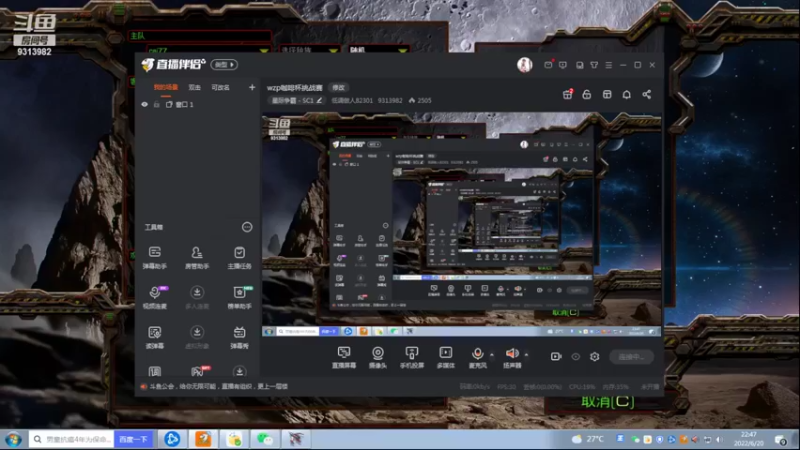Viewport: 800px width, 450px height.
Task: Click the record video camera icon
Action: point(556,357)
